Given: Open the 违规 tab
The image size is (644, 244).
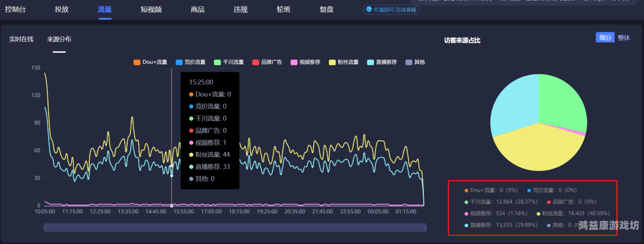Looking at the screenshot, I should click(241, 9).
